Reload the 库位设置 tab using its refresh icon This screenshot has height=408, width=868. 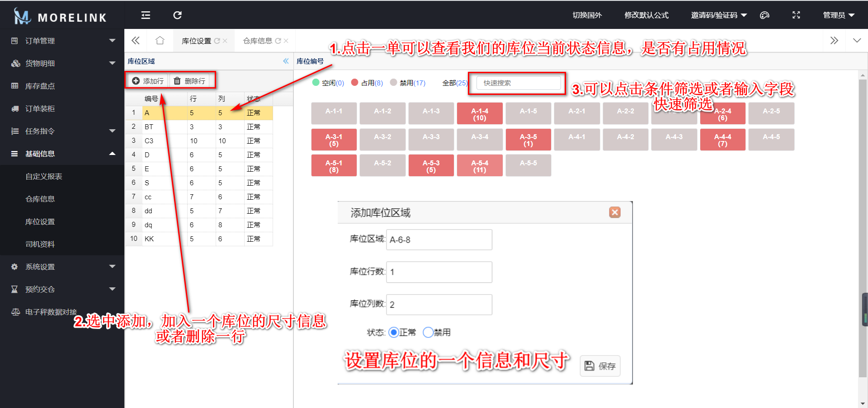[217, 41]
